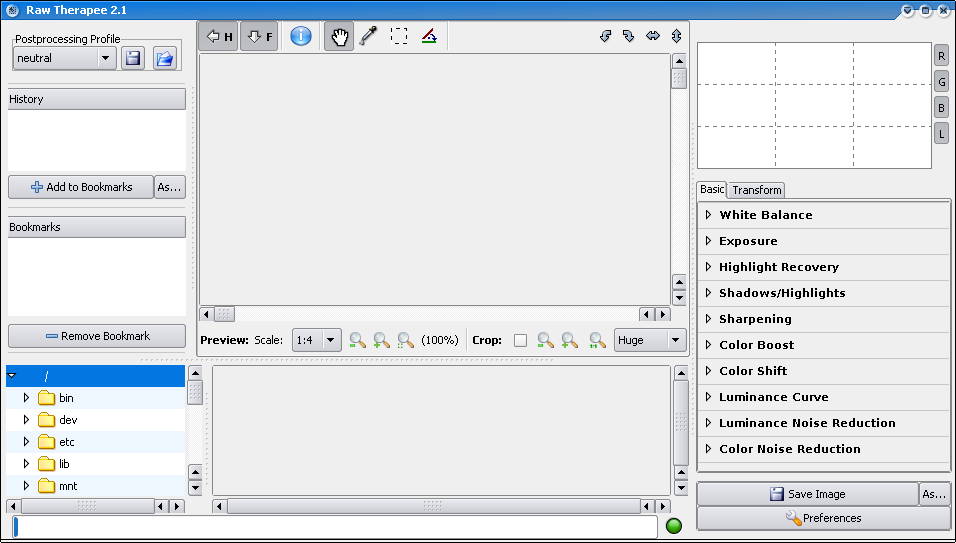Image resolution: width=956 pixels, height=543 pixels.
Task: Switch to the Basic tab
Action: click(712, 190)
